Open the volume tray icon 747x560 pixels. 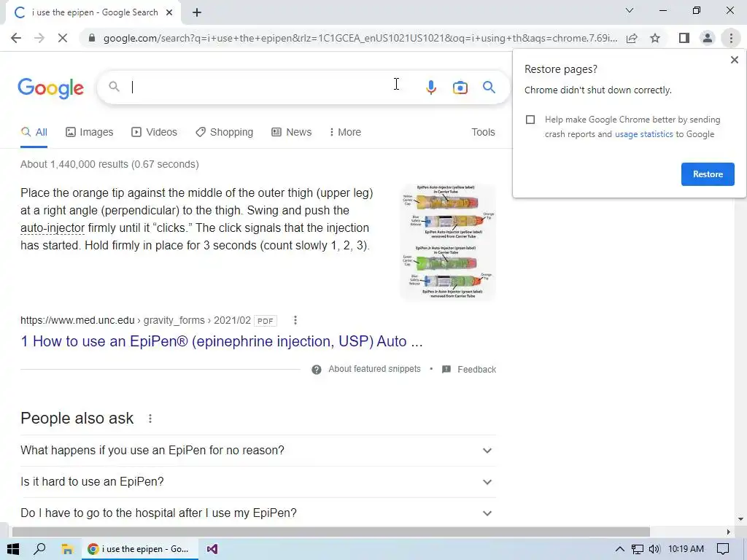[x=654, y=549]
